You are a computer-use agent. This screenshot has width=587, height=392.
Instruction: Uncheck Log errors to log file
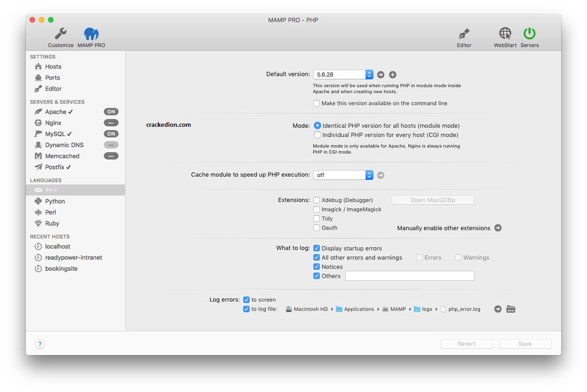click(246, 309)
